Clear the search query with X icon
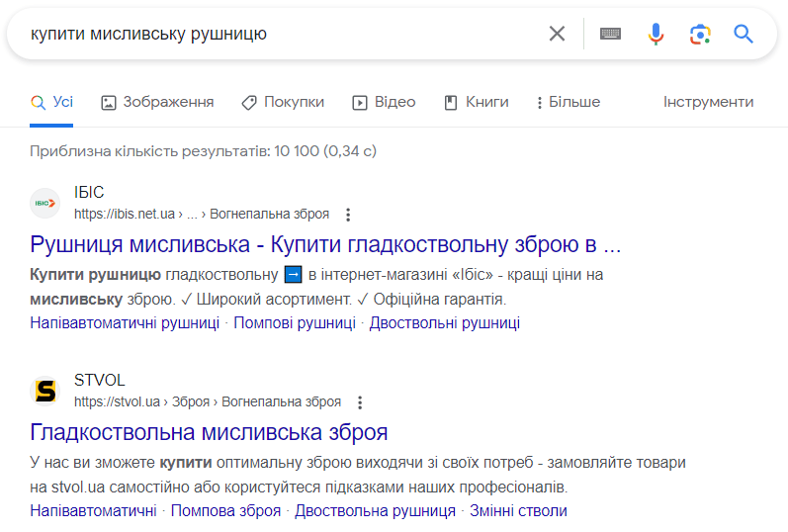 557,34
